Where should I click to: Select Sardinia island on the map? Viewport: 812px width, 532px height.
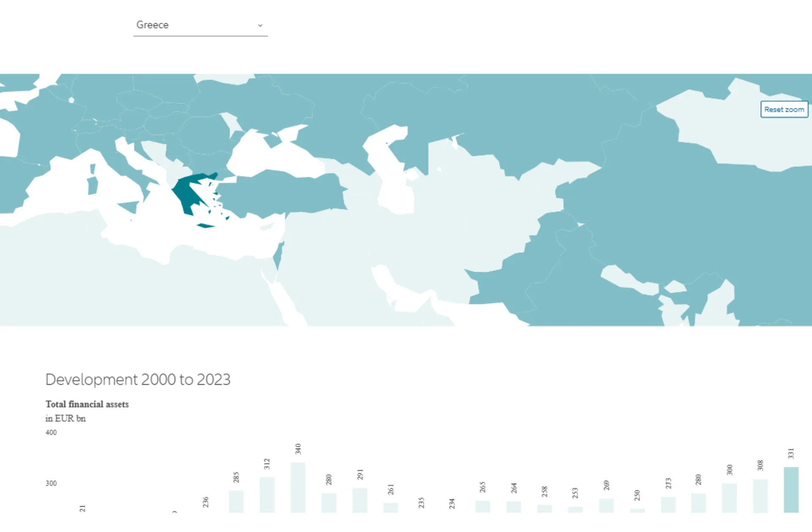pyautogui.click(x=92, y=185)
